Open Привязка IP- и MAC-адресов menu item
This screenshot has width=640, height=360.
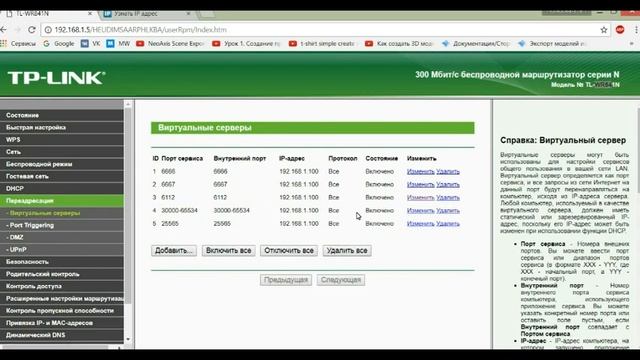(62, 323)
